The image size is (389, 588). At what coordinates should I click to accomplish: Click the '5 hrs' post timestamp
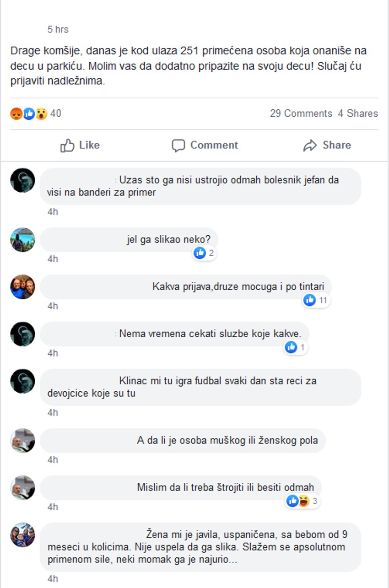(x=58, y=29)
